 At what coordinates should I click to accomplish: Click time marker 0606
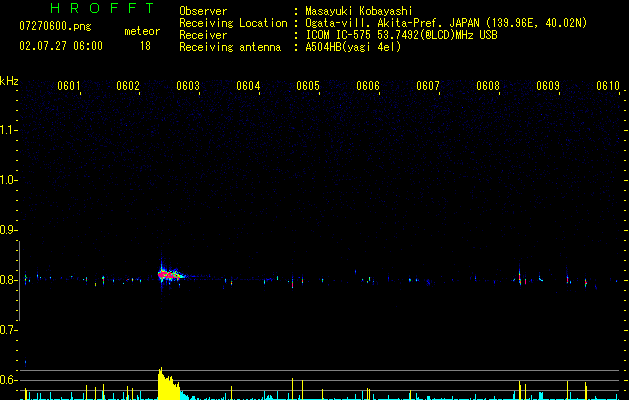(368, 86)
